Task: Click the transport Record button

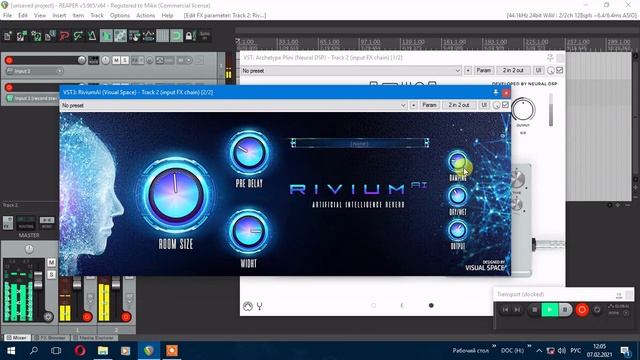Action: (x=582, y=310)
